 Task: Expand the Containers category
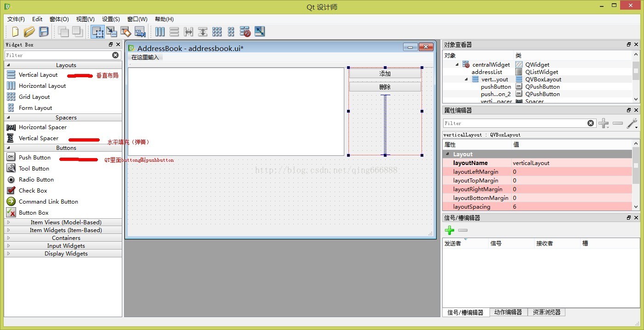pyautogui.click(x=9, y=238)
